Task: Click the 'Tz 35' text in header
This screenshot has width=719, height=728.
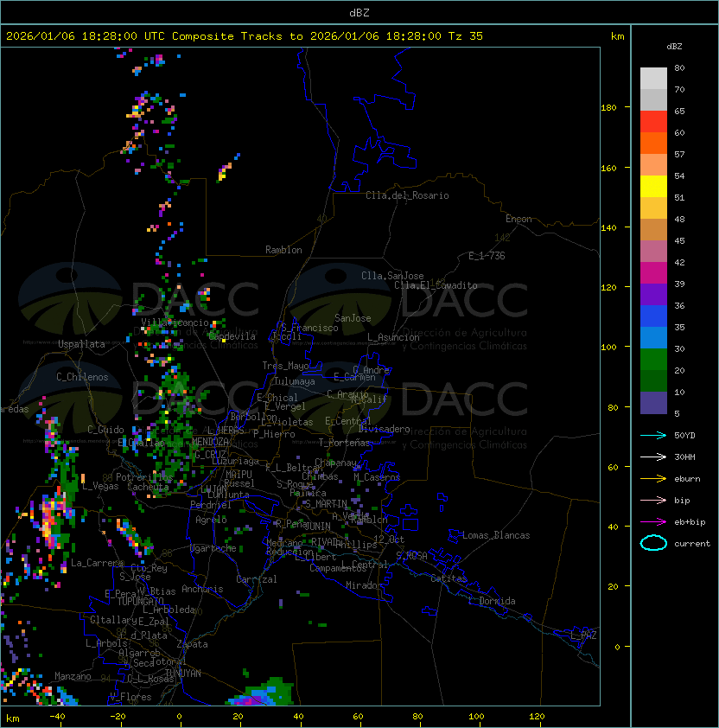Action: (466, 35)
